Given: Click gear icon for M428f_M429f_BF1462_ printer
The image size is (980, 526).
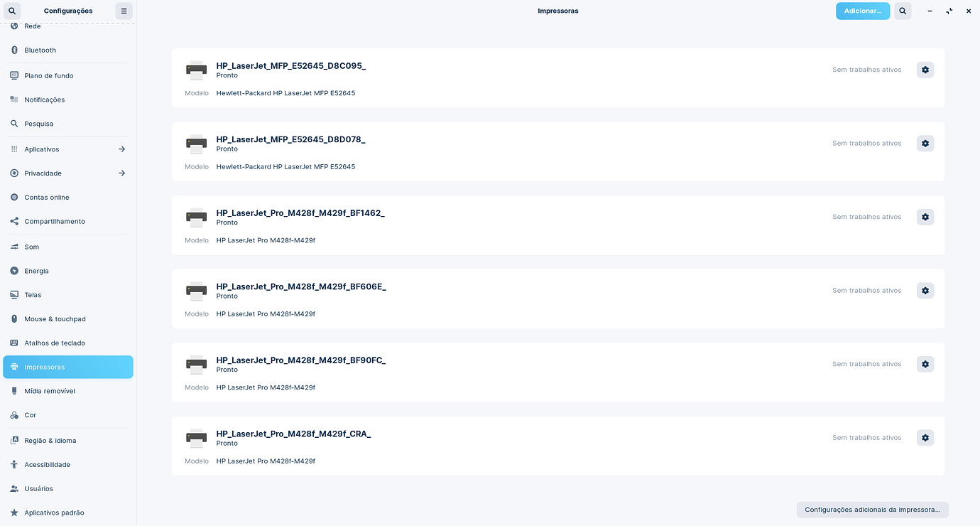Looking at the screenshot, I should pos(925,217).
